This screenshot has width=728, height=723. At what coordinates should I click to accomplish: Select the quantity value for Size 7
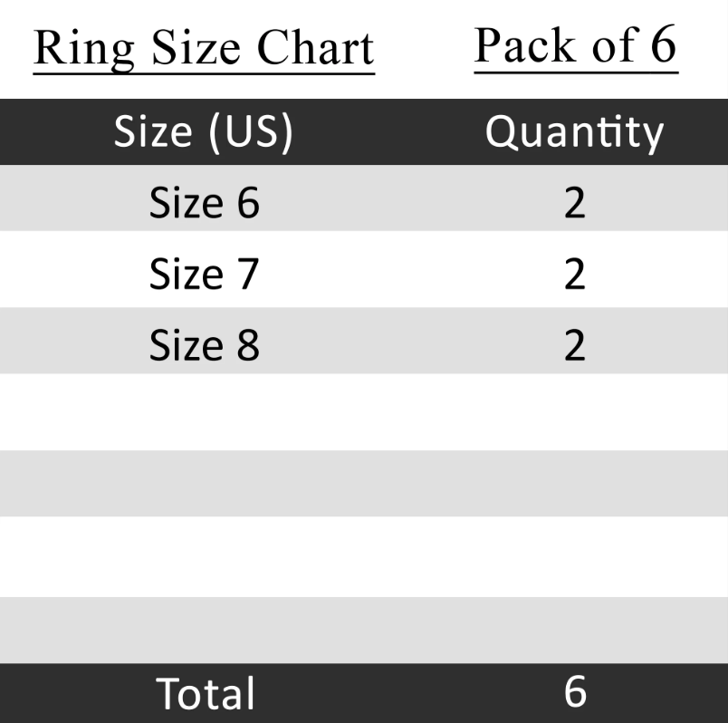[x=574, y=273]
